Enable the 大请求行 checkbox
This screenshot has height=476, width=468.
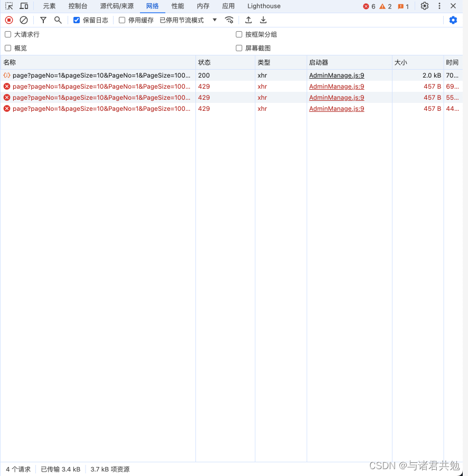point(8,34)
